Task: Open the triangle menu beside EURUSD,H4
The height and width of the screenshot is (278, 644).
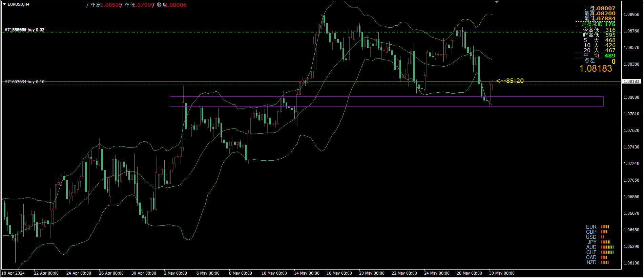Action: [4, 4]
